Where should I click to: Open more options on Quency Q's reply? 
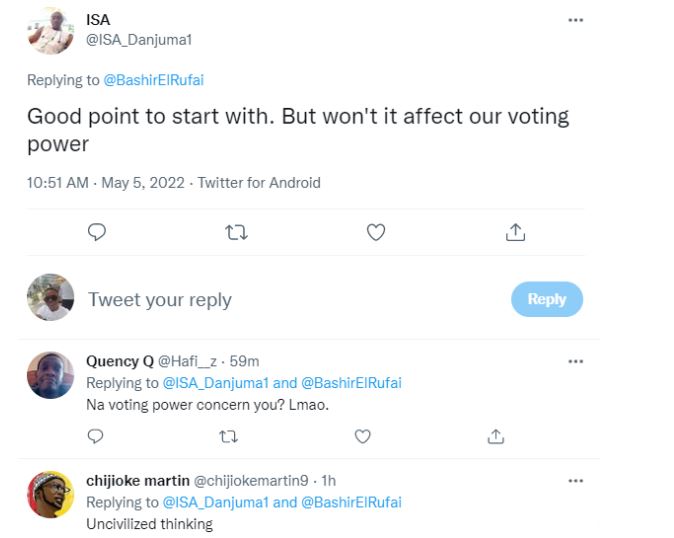click(575, 361)
